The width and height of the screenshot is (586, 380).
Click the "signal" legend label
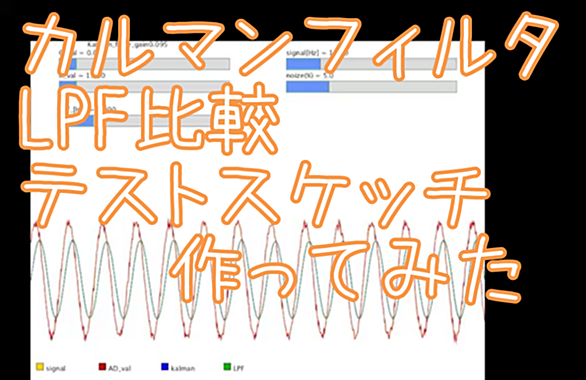pos(56,368)
